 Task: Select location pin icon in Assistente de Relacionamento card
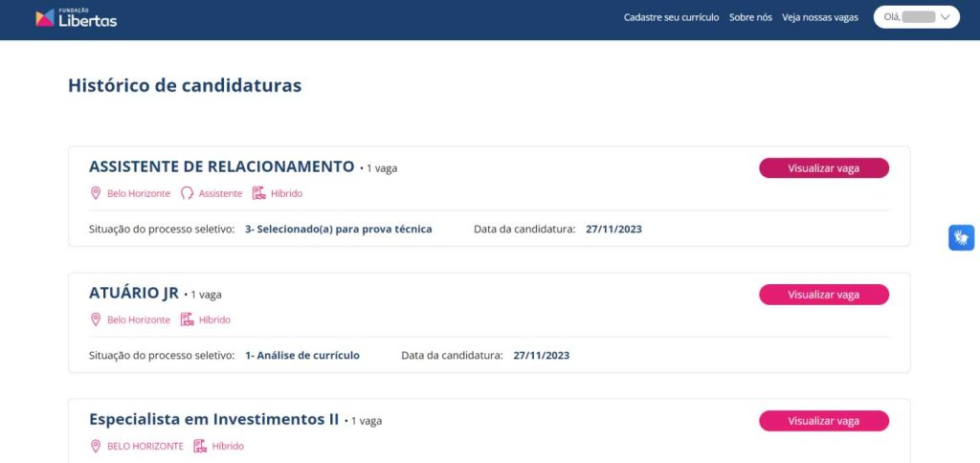[x=96, y=193]
